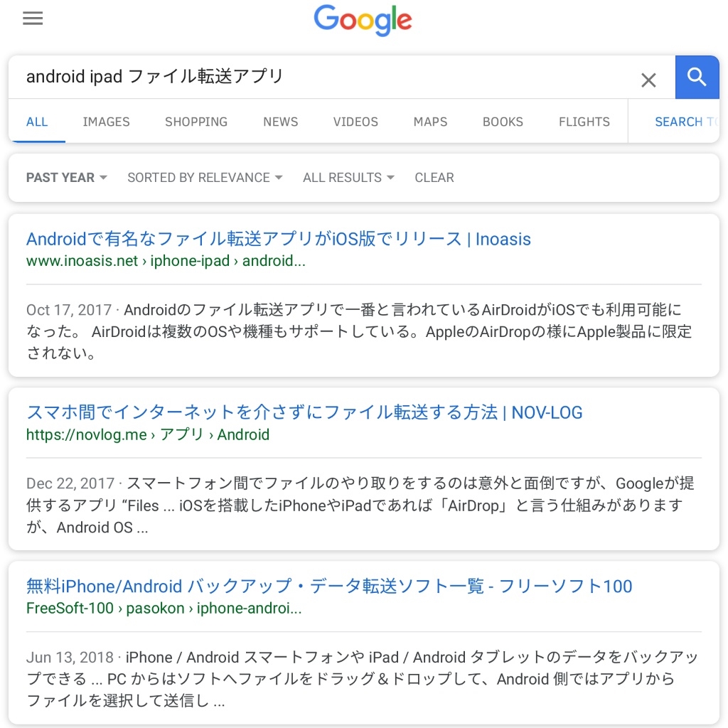Open the NOV-LOG file transfer article link
The height and width of the screenshot is (728, 728).
[x=304, y=412]
